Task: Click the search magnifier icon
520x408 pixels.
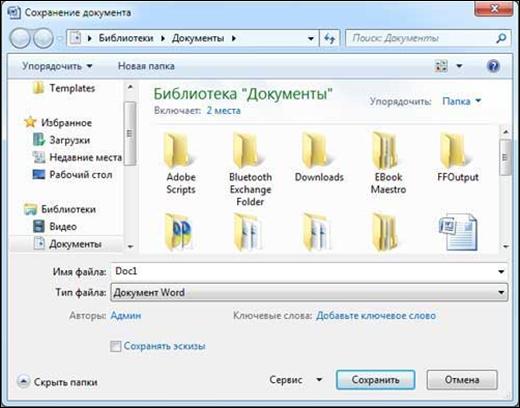Action: point(501,38)
